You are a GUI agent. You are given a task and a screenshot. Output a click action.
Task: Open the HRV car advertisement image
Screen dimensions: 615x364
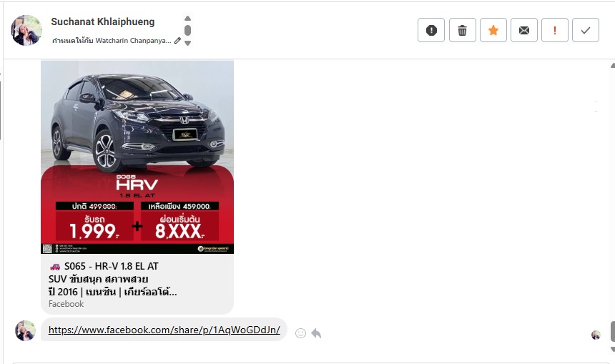click(137, 157)
